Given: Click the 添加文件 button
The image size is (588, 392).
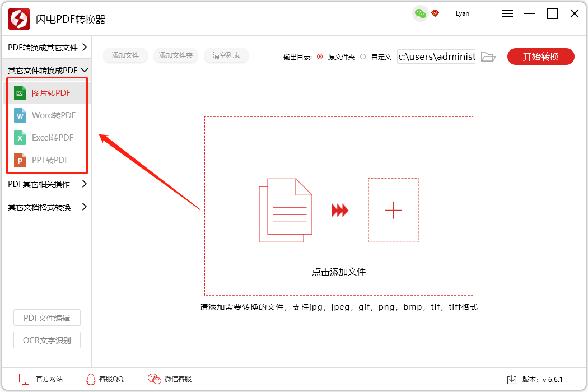Looking at the screenshot, I should tap(125, 55).
